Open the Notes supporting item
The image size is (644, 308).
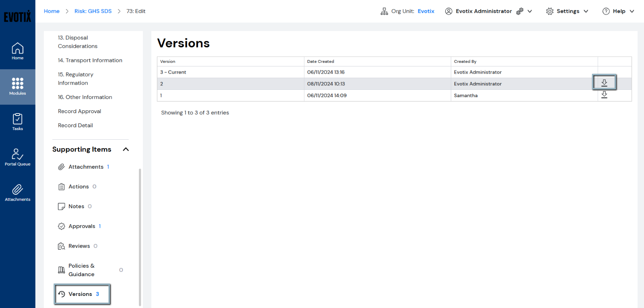point(76,206)
